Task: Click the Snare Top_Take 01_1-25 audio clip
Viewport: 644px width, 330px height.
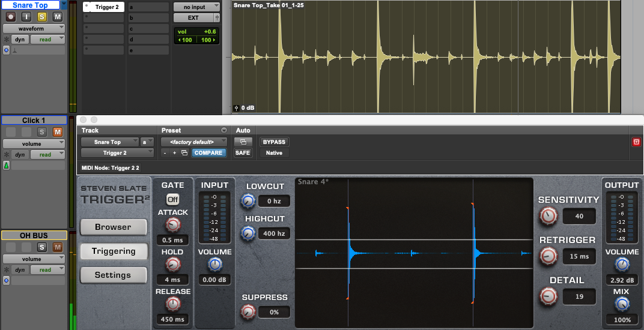Action: [x=426, y=56]
